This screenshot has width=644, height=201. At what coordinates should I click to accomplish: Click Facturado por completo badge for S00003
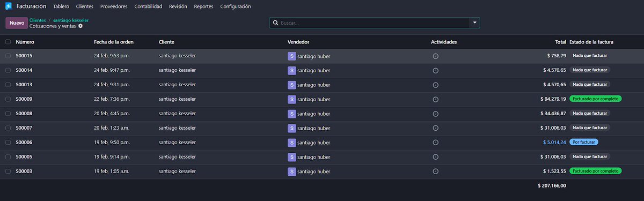tap(596, 172)
